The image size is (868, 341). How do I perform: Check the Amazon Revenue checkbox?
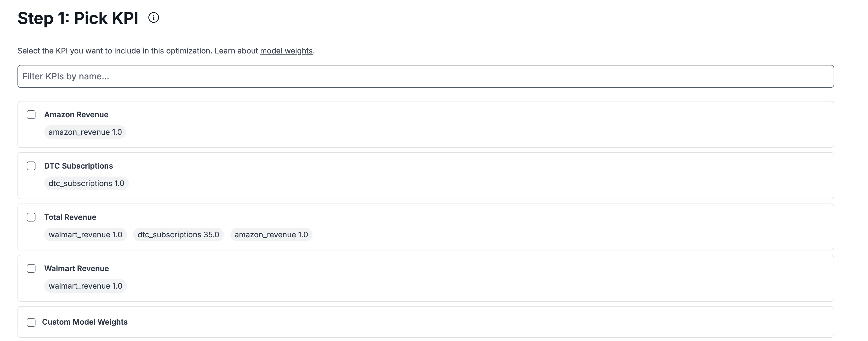tap(31, 115)
